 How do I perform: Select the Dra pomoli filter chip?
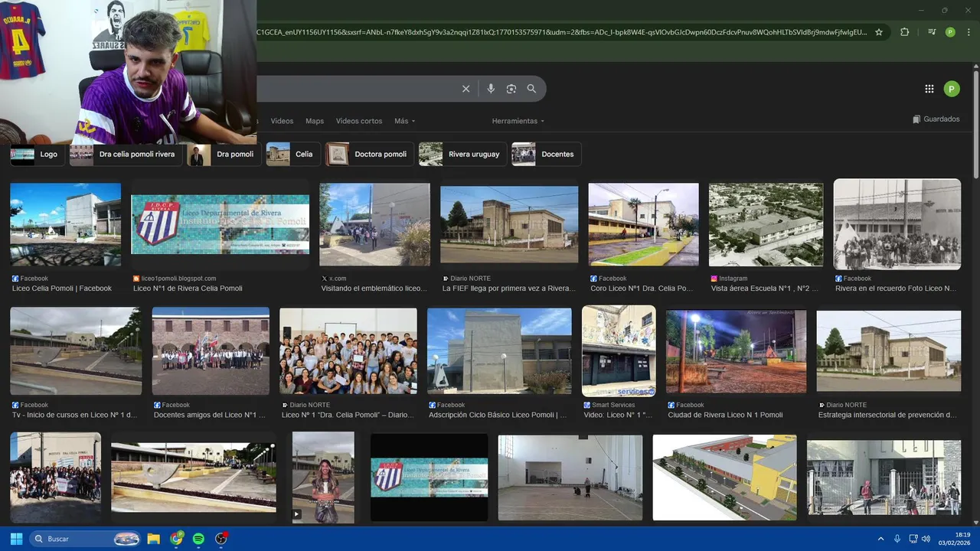pos(224,154)
